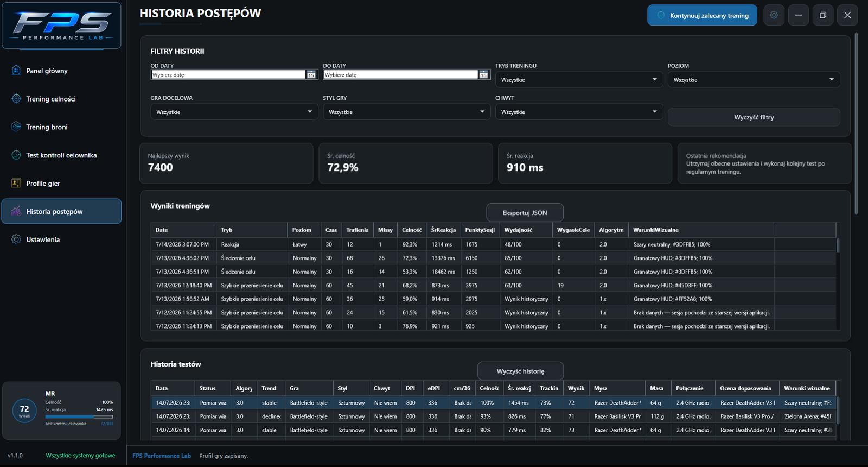Click the Najlepszy wynik 7400 card
The height and width of the screenshot is (467, 868).
coord(226,163)
